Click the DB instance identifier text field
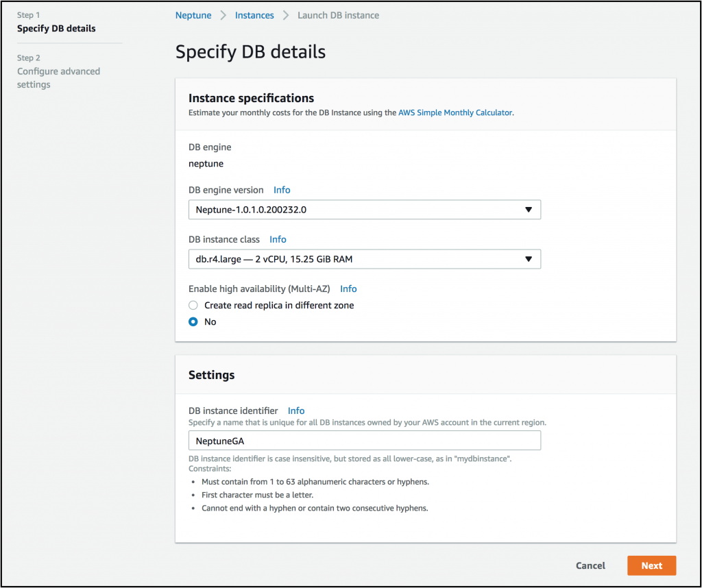 click(364, 441)
